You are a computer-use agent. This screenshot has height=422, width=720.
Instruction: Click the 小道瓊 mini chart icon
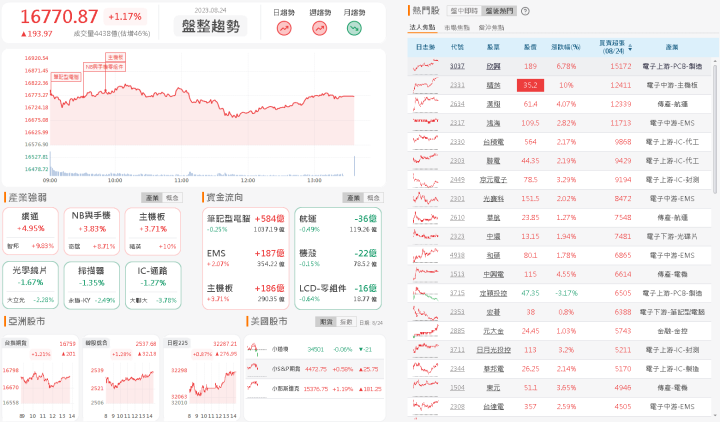tap(256, 349)
